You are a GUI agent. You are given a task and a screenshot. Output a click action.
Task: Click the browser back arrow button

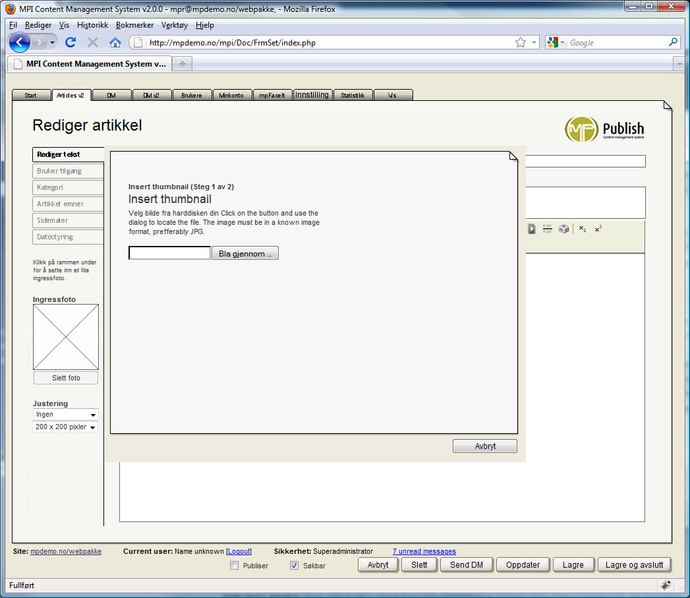(19, 43)
